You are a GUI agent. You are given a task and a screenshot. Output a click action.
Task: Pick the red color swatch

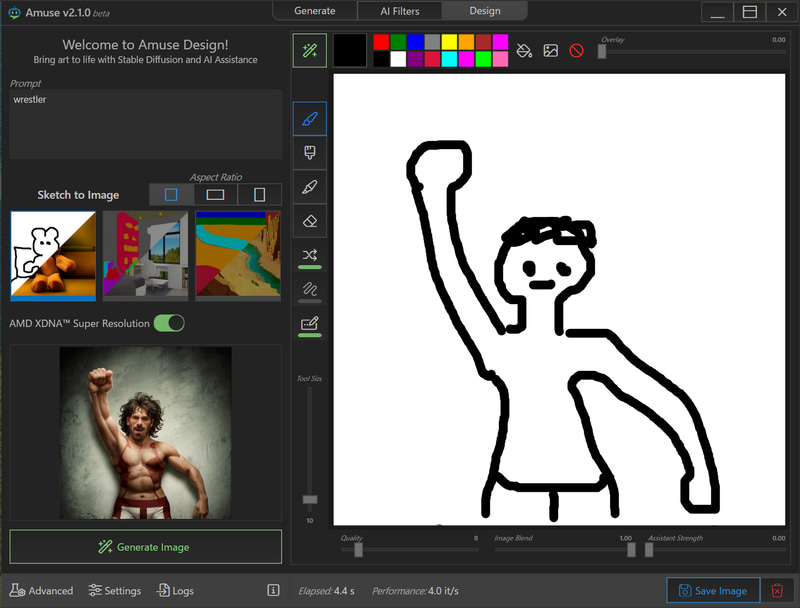[x=381, y=42]
